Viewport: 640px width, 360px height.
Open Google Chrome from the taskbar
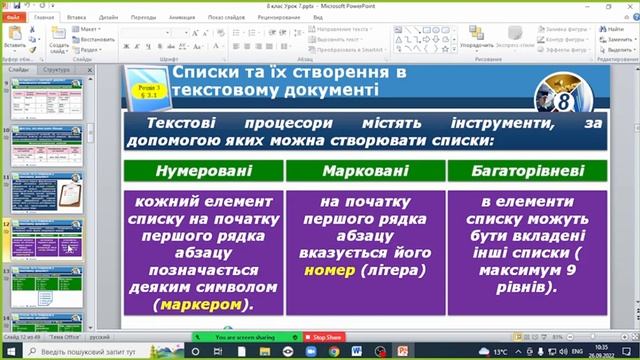click(x=334, y=351)
